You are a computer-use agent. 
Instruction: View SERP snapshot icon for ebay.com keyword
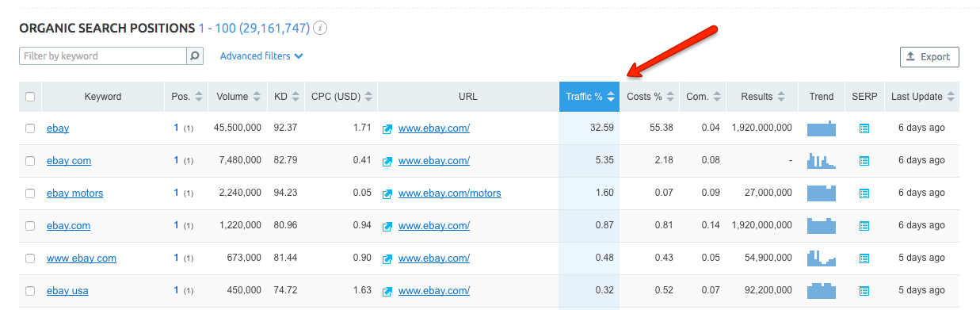tap(864, 226)
